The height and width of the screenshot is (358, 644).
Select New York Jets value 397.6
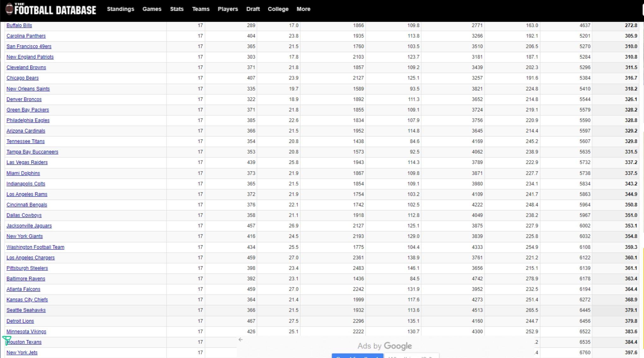pyautogui.click(x=631, y=353)
